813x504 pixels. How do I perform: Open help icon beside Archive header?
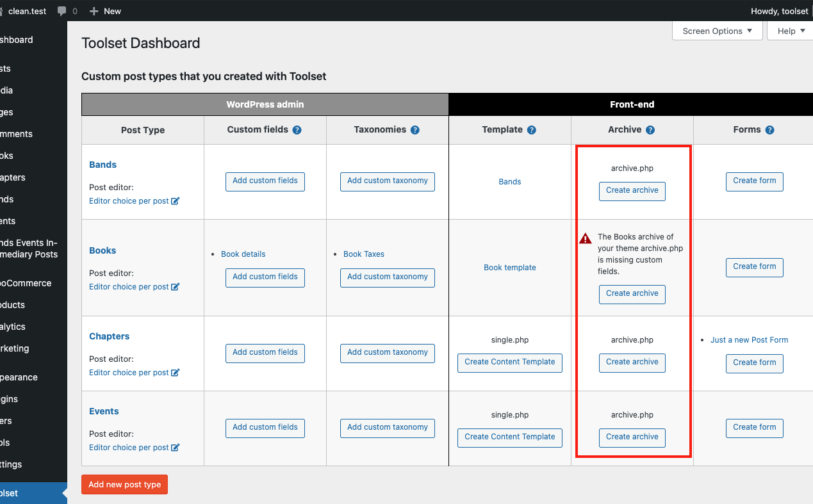tap(650, 130)
